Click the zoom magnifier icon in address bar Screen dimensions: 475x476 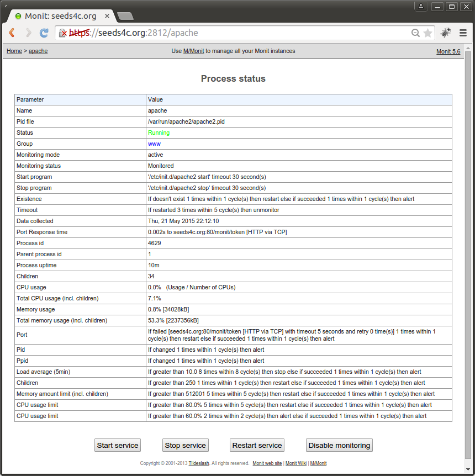[x=415, y=33]
